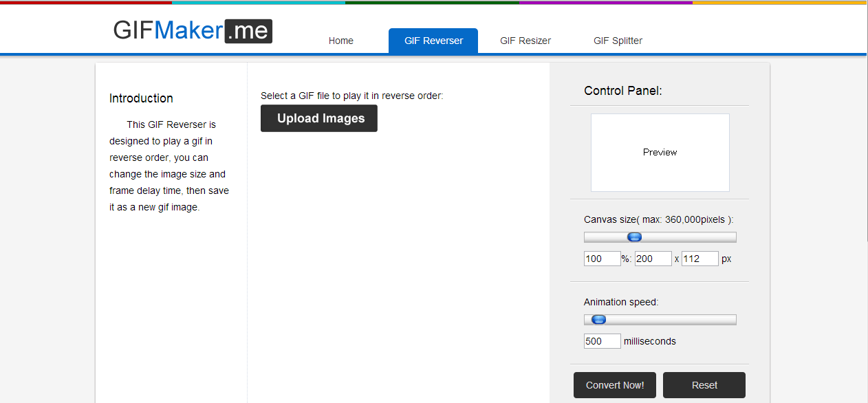
Task: Hit the Reset button
Action: point(704,385)
